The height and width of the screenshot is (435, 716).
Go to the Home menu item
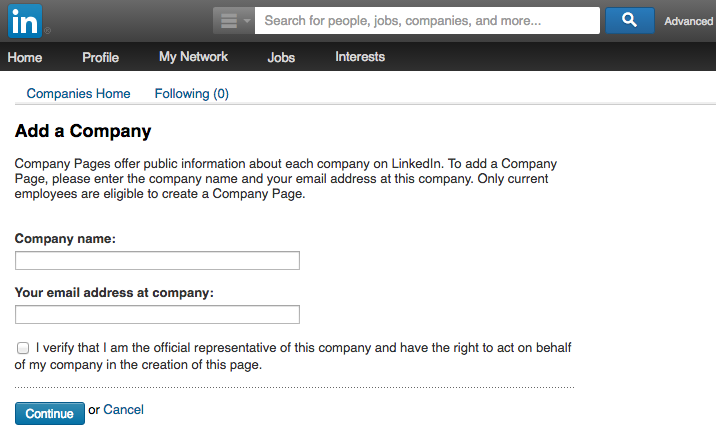[25, 57]
